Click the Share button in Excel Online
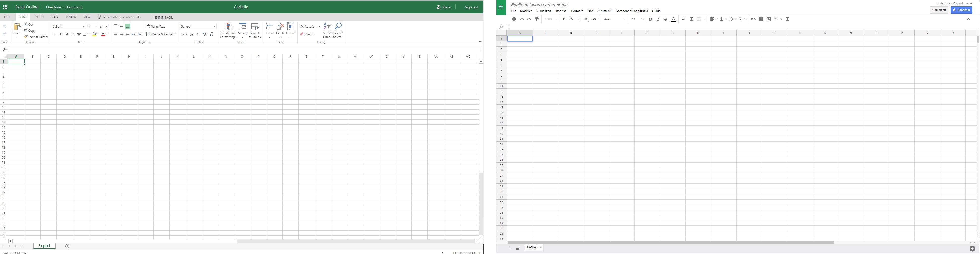This screenshot has width=980, height=259. pos(444,7)
